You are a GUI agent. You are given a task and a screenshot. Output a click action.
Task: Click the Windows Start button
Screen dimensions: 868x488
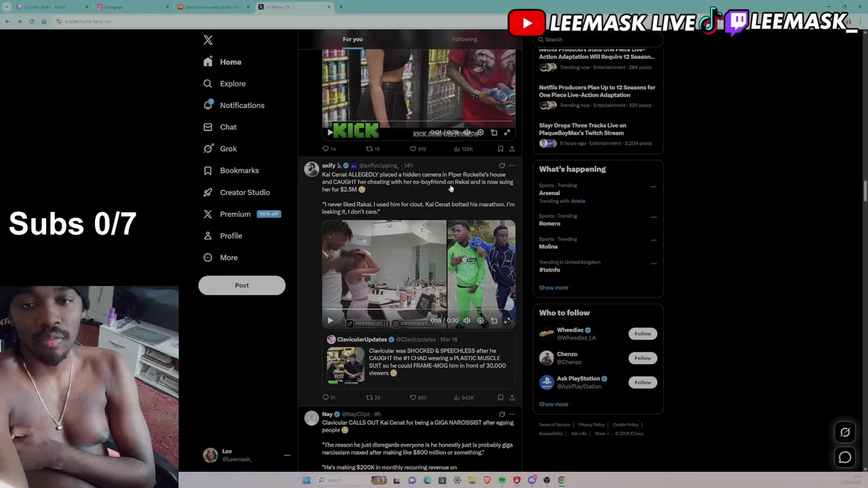307,480
